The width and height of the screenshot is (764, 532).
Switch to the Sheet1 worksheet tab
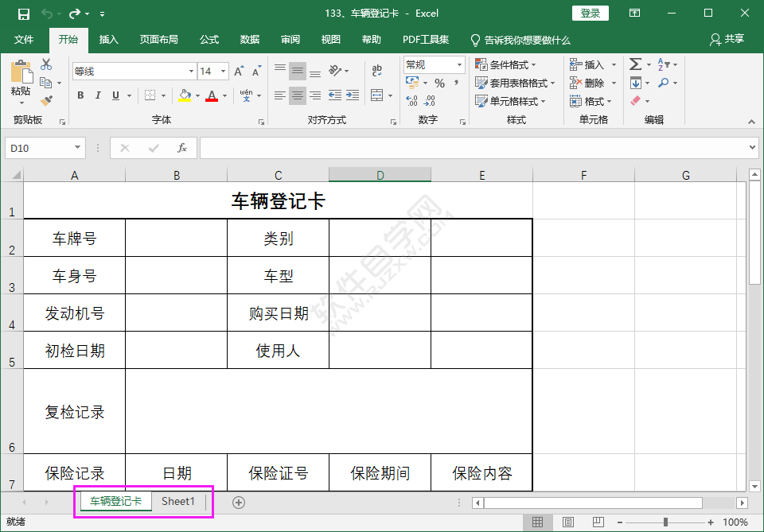click(x=178, y=501)
